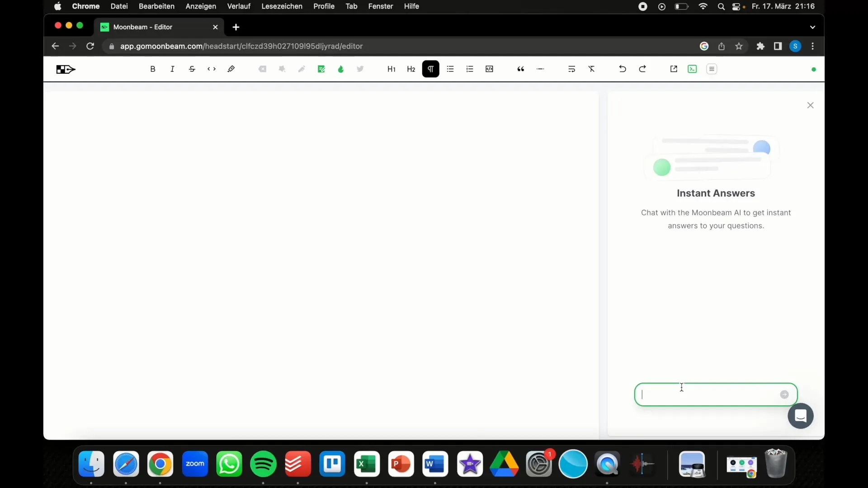Toggle bold formatting in editor toolbar
The height and width of the screenshot is (488, 868).
(x=153, y=69)
